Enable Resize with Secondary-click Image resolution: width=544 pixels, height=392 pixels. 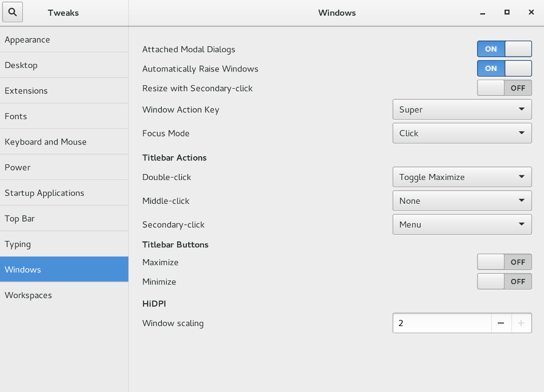click(504, 88)
